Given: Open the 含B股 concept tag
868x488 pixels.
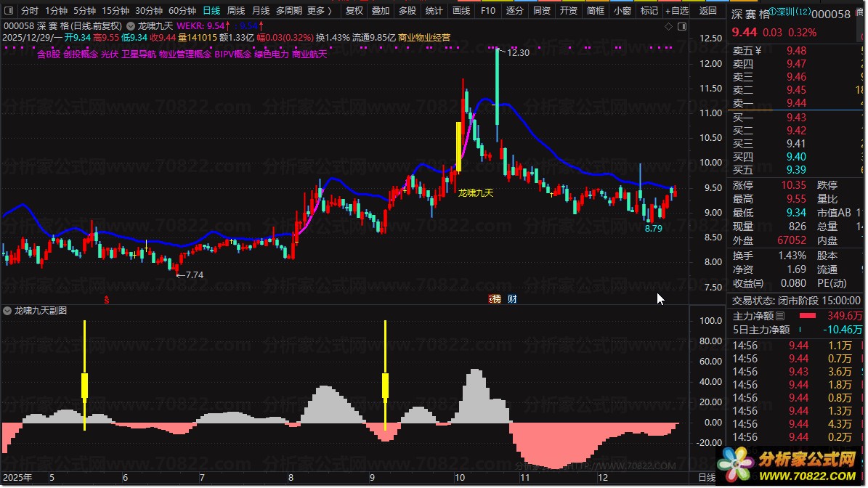Looking at the screenshot, I should pos(49,54).
